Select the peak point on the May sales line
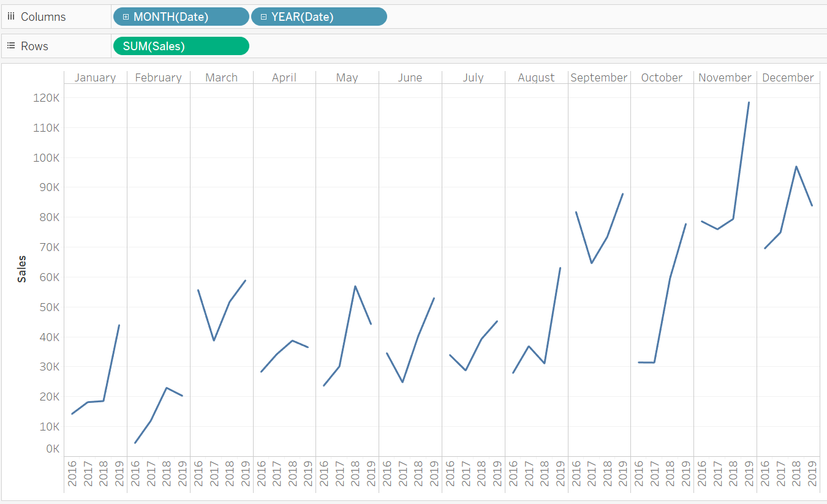This screenshot has height=504, width=827. coord(355,286)
